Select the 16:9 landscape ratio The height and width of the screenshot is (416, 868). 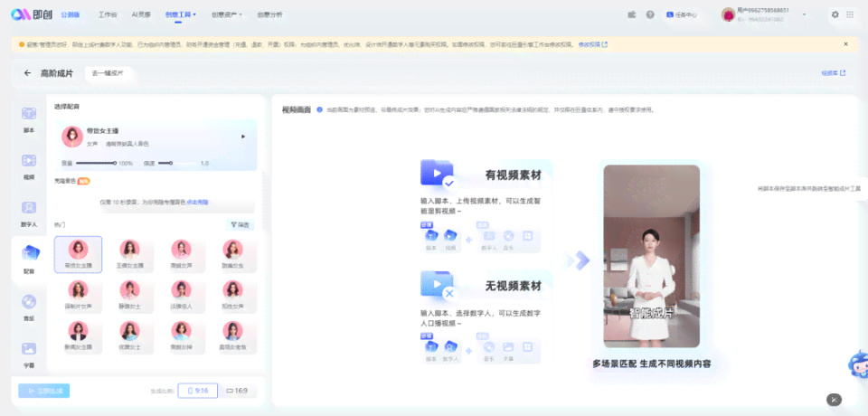pos(237,391)
